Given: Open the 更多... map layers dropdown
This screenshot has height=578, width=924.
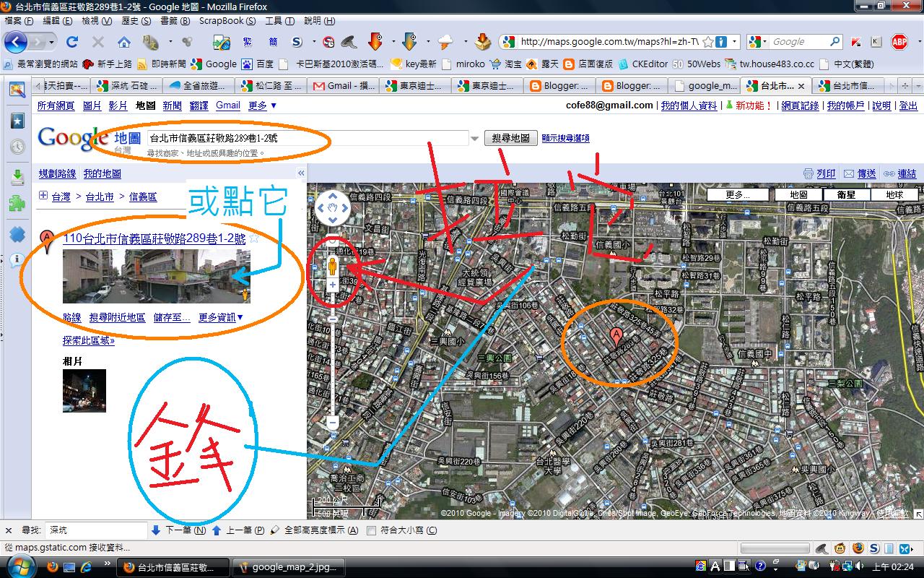Looking at the screenshot, I should (738, 194).
